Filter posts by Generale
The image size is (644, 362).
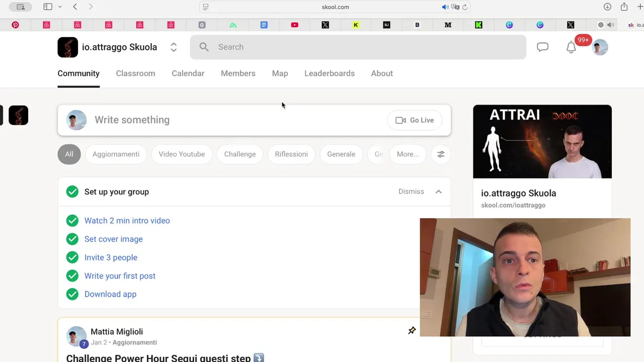341,154
